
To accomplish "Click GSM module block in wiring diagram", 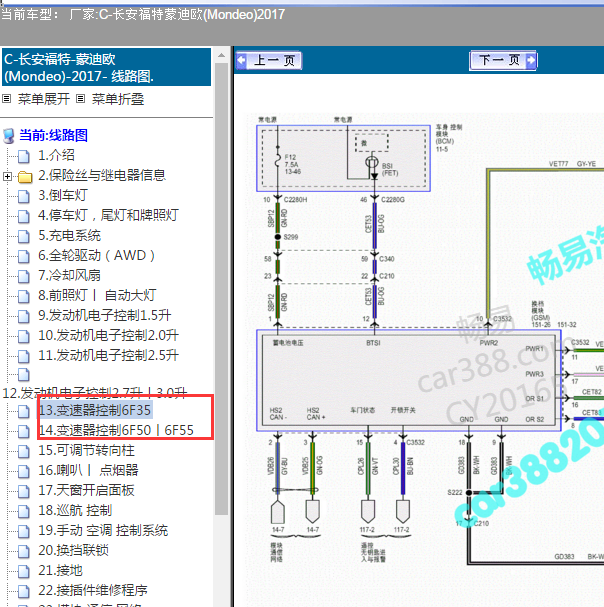I will coord(409,381).
